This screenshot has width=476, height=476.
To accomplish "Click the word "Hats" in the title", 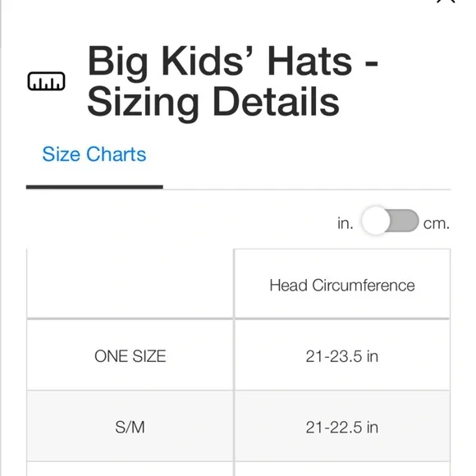I will [309, 61].
